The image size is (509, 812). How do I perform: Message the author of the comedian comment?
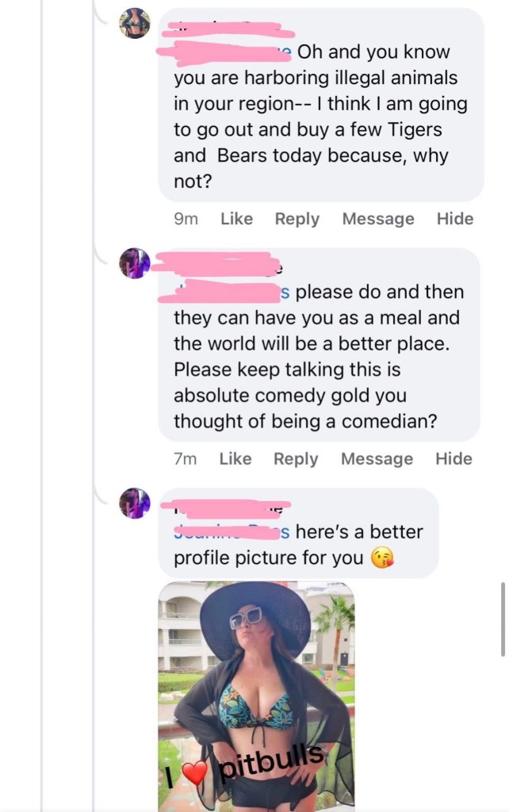[x=377, y=458]
